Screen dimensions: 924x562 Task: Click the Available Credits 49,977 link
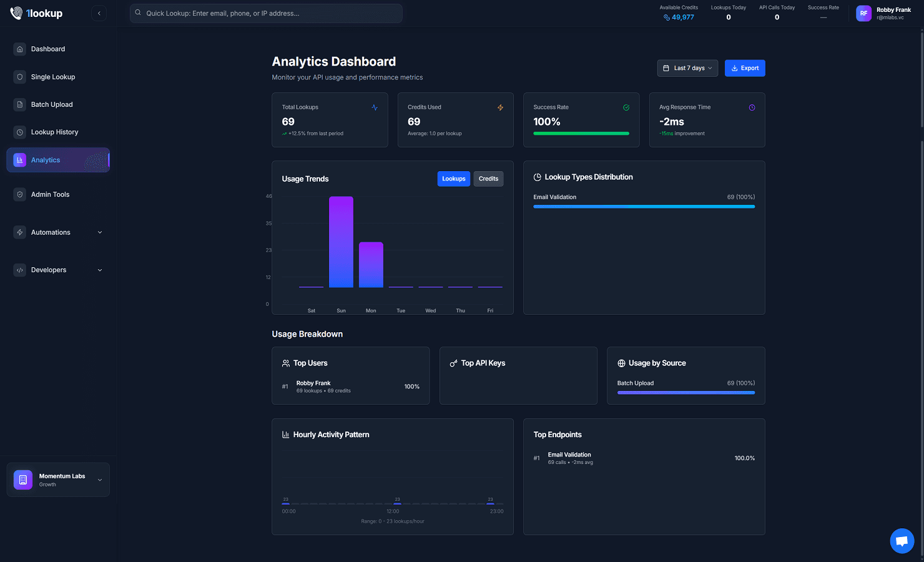point(679,17)
